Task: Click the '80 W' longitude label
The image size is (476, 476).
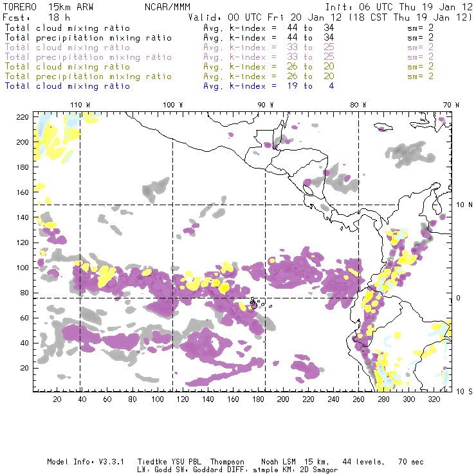Action: click(x=358, y=105)
